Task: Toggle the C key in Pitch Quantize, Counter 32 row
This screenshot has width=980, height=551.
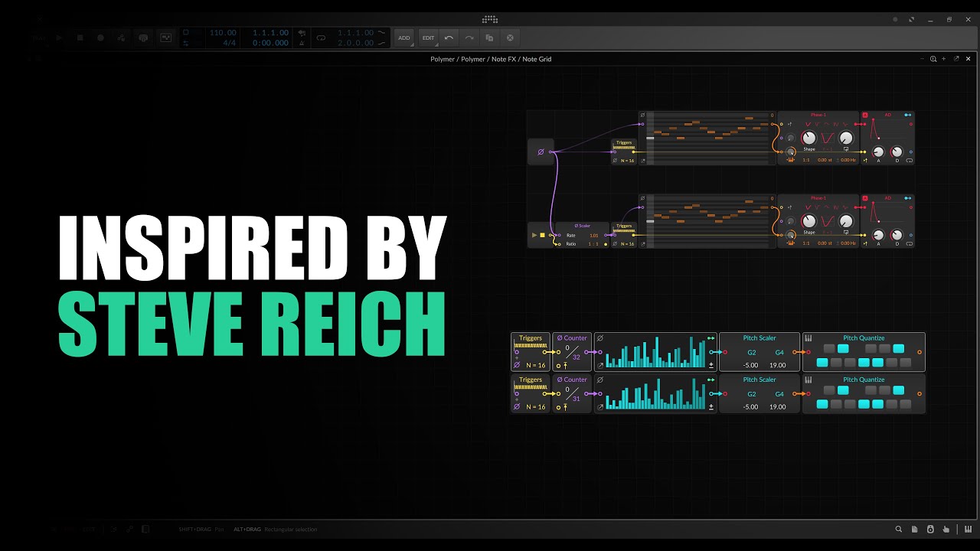Action: click(x=822, y=363)
